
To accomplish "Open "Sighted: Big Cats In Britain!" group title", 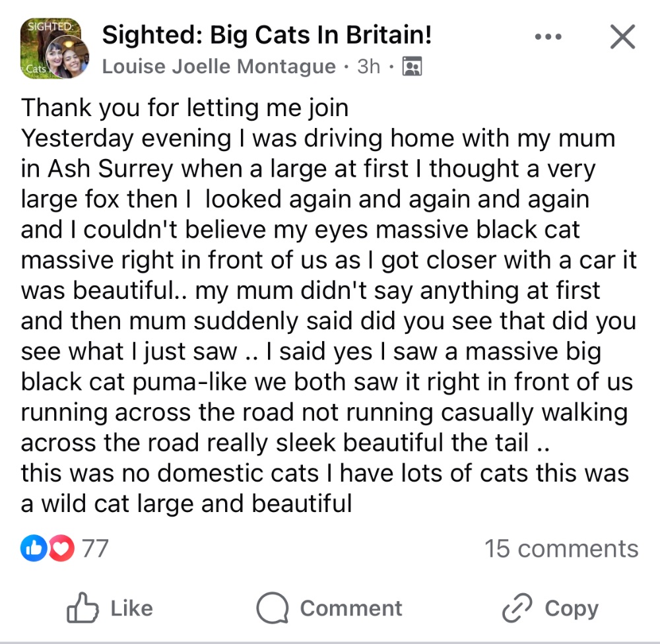I will [267, 34].
